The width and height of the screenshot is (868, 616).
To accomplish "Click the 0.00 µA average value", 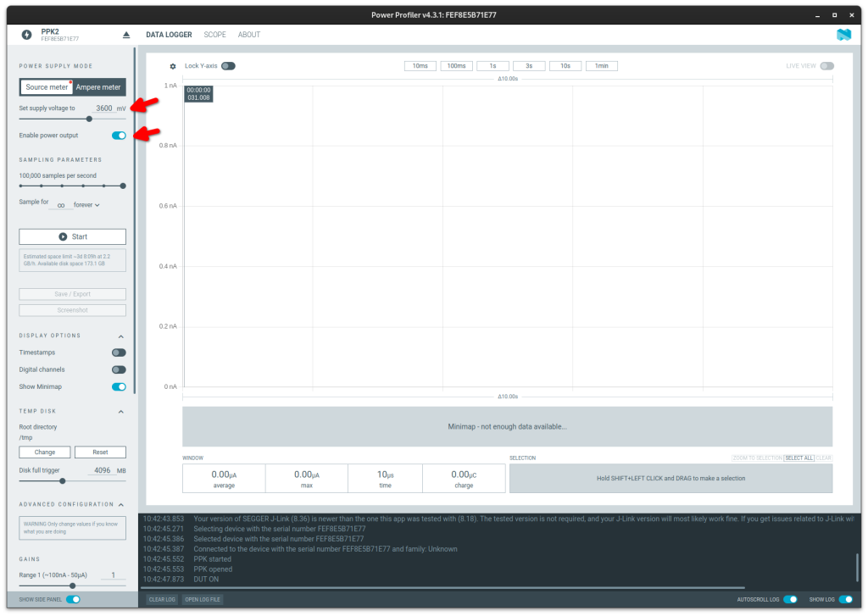I will (x=224, y=474).
